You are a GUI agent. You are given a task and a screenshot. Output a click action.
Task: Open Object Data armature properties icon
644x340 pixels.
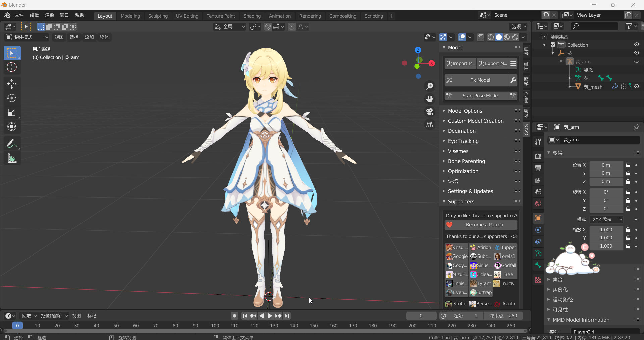538,253
